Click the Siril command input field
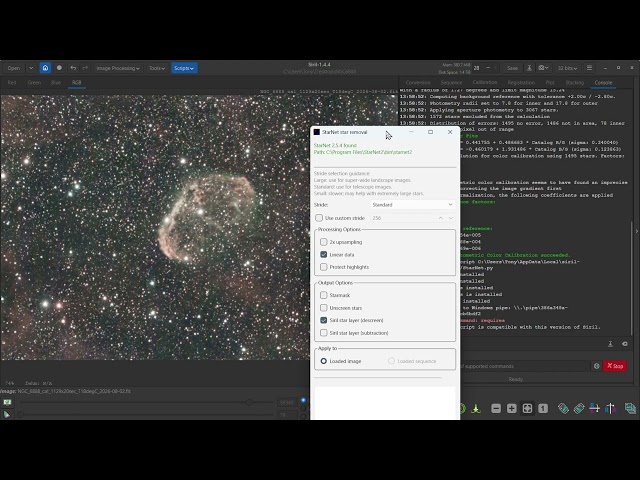Screen dimensions: 640x480 point(524,366)
